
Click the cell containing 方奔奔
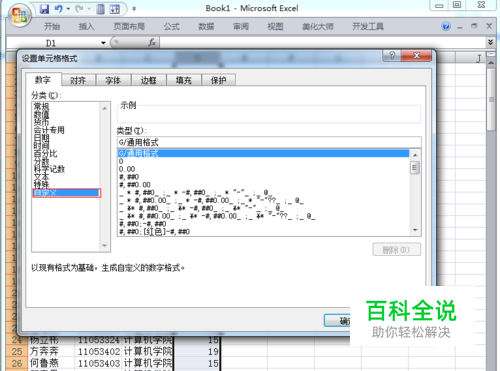point(51,351)
